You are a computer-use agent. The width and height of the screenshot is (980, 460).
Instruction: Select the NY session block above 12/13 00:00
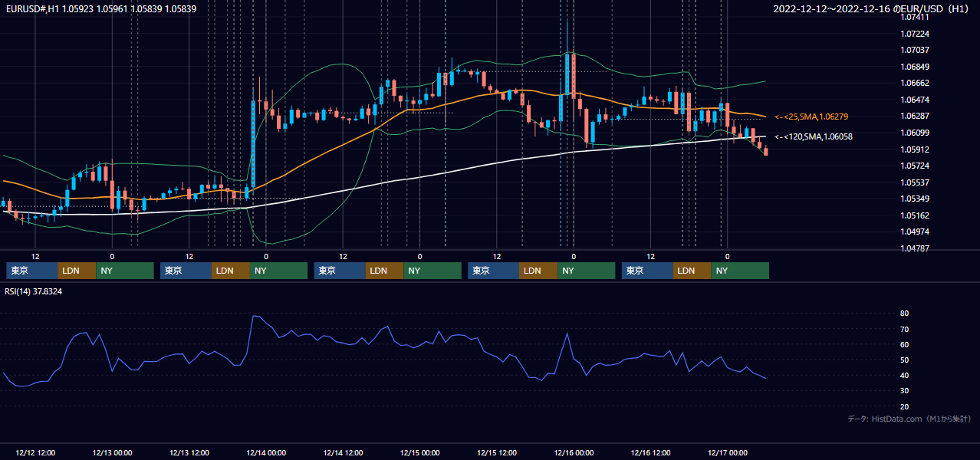tap(125, 271)
